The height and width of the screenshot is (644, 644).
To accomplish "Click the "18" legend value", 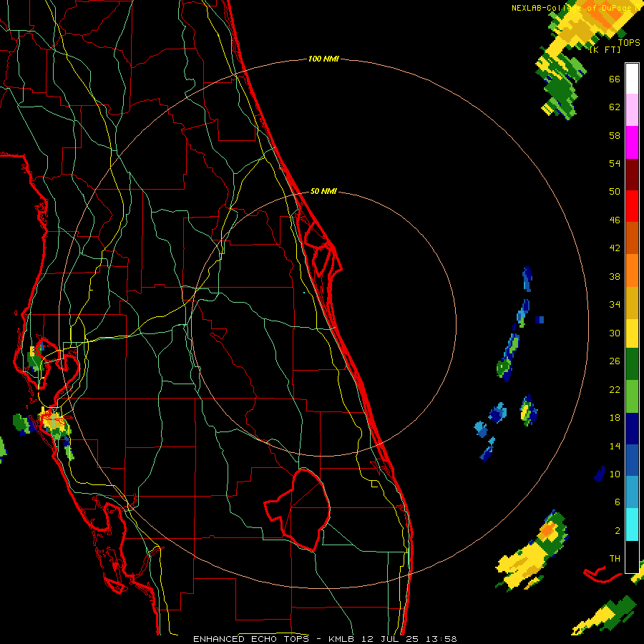I will 615,418.
